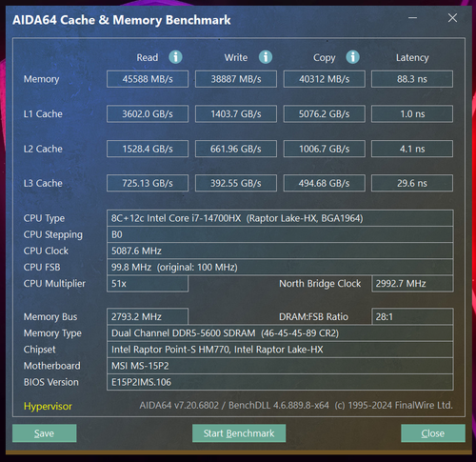This screenshot has height=462, width=476.
Task: Click the L3 Cache Latency value
Action: (x=412, y=183)
